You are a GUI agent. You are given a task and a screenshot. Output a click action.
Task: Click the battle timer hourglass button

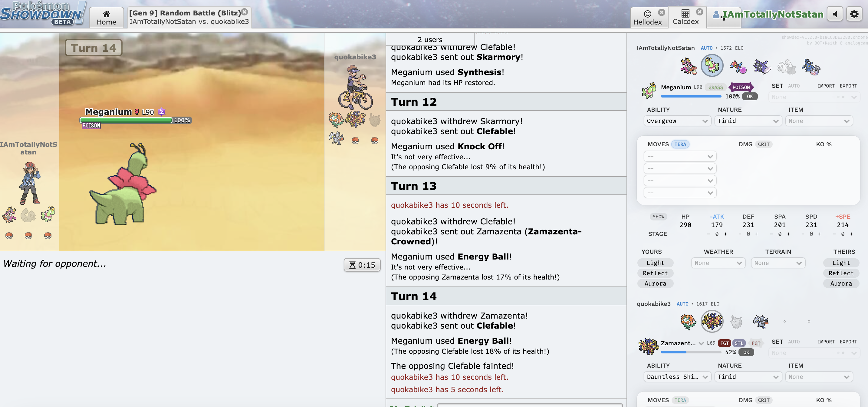tap(362, 265)
